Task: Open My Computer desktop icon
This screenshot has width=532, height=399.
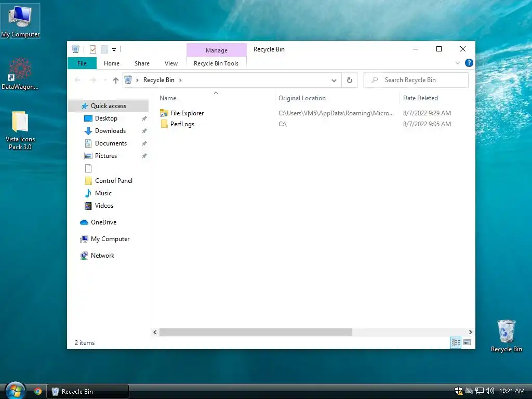Action: point(20,21)
